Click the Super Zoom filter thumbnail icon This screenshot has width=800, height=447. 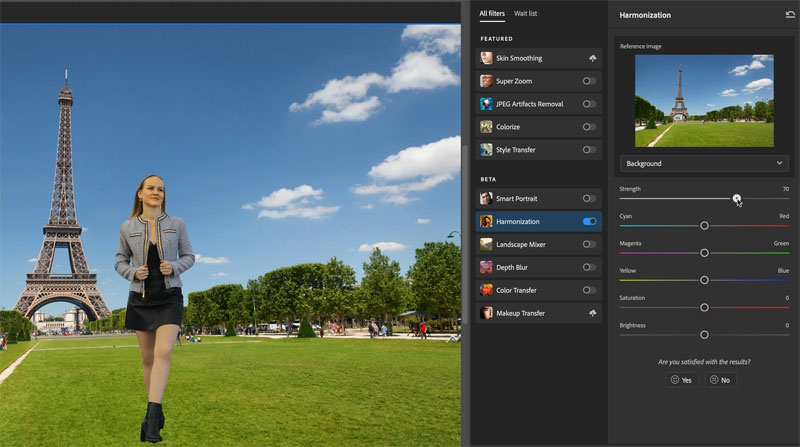point(486,81)
